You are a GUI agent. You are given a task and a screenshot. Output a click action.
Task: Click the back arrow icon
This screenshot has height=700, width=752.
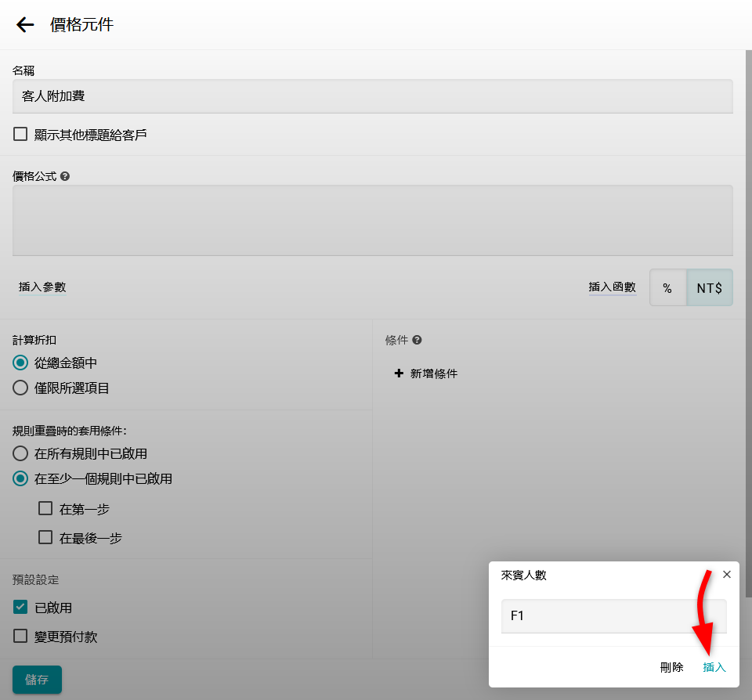tap(25, 25)
